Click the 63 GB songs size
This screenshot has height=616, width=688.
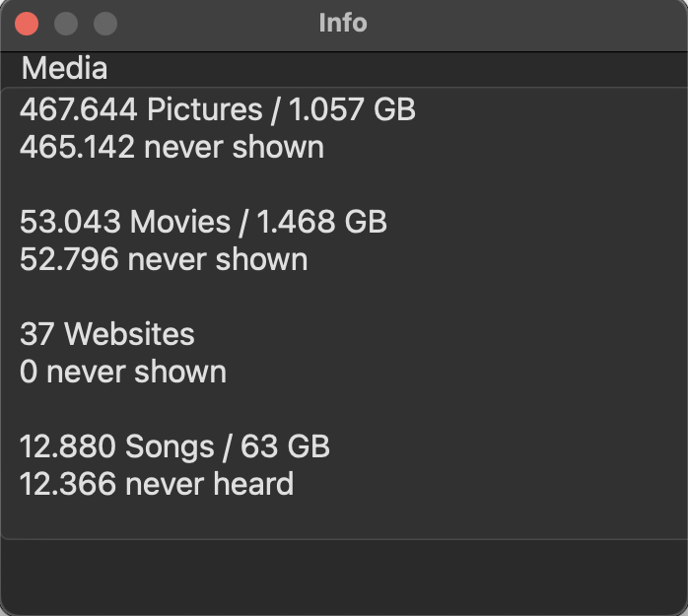(285, 446)
